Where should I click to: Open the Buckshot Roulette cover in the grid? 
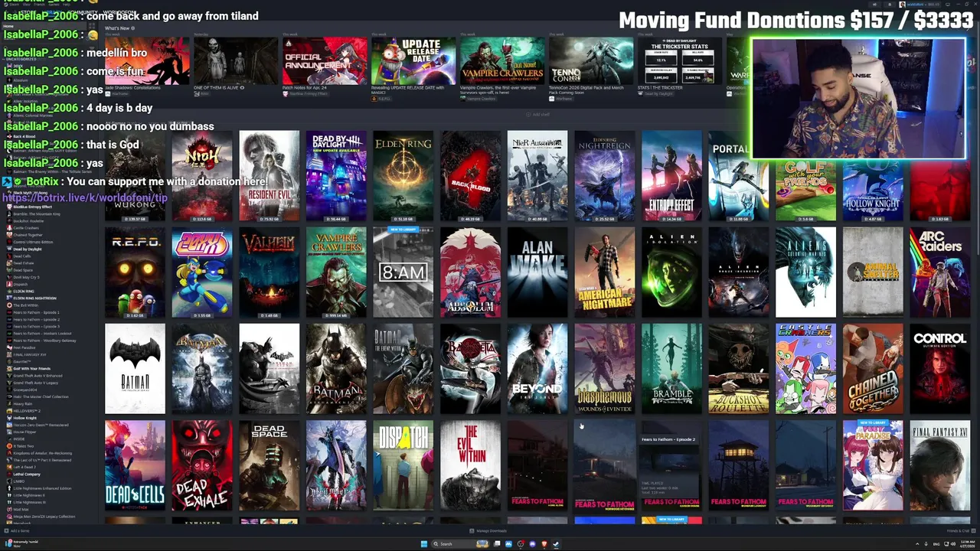(739, 369)
